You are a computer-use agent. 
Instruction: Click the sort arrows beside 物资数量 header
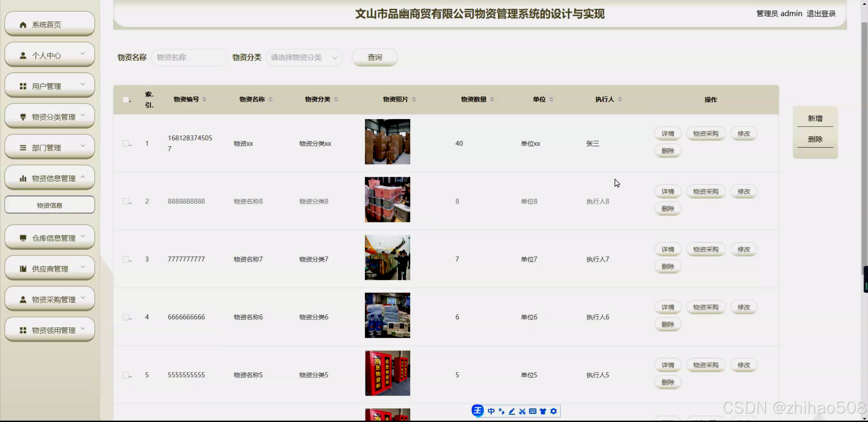point(492,99)
